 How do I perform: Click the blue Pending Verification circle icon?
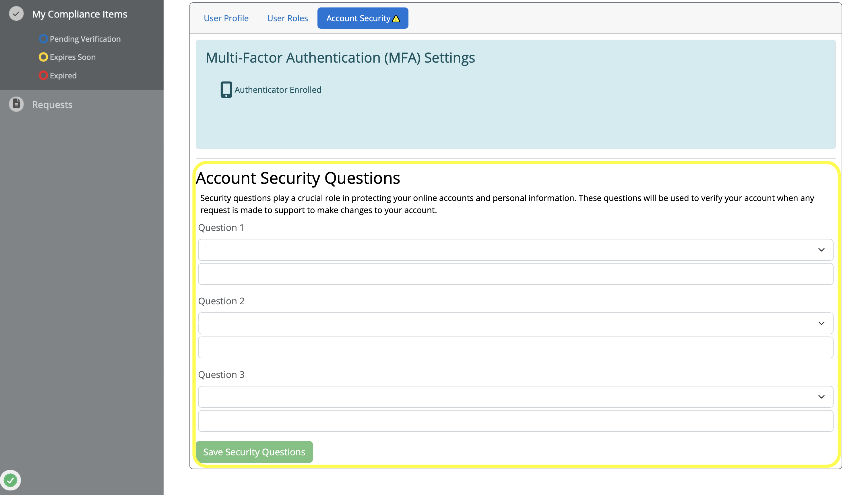(x=43, y=39)
